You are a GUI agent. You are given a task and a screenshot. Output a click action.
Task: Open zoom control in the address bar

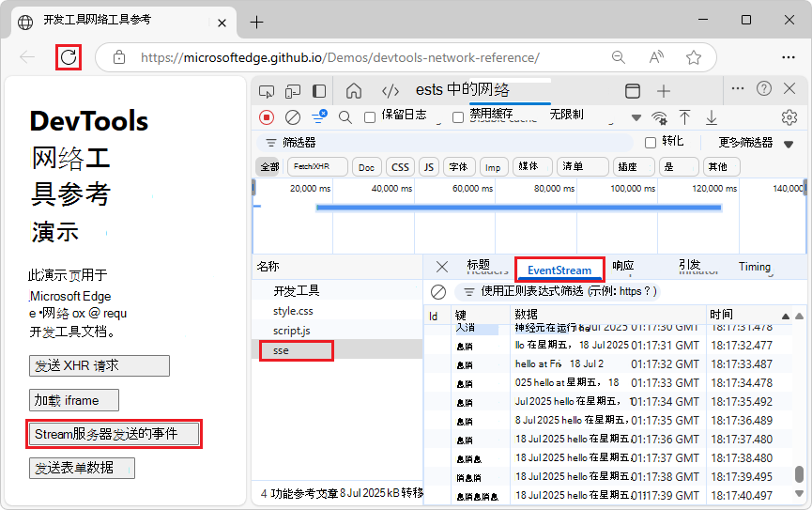pos(619,57)
